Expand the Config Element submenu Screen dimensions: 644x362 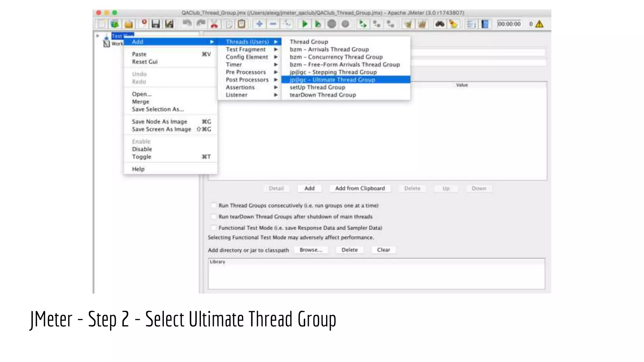[249, 57]
